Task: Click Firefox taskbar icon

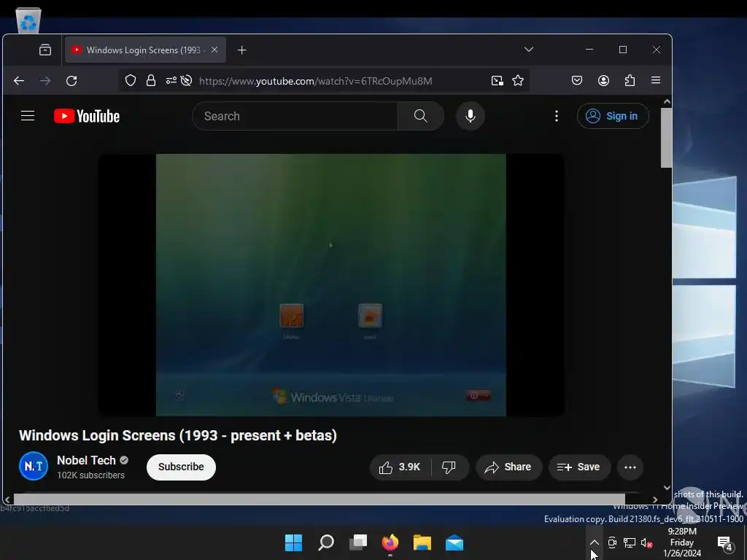Action: pos(390,542)
